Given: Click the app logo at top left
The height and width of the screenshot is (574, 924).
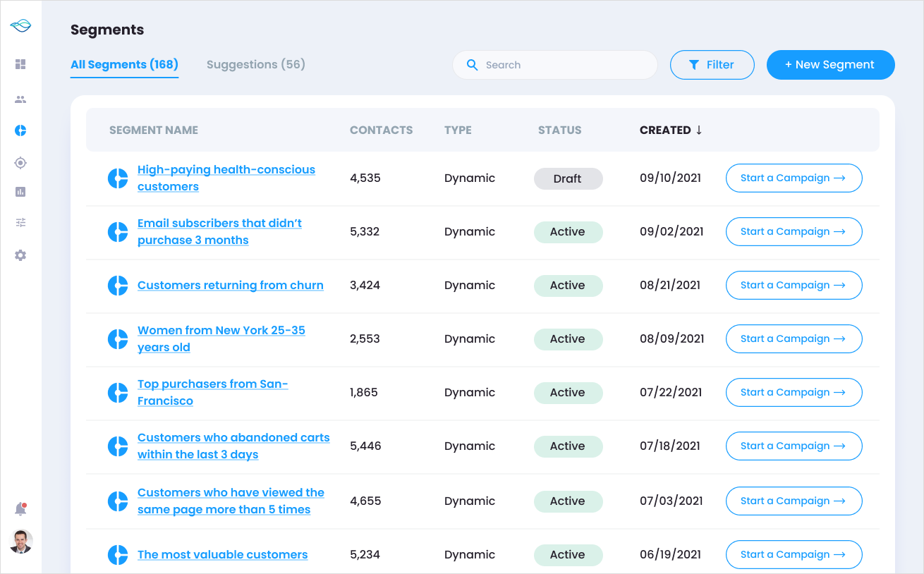Looking at the screenshot, I should 20,26.
